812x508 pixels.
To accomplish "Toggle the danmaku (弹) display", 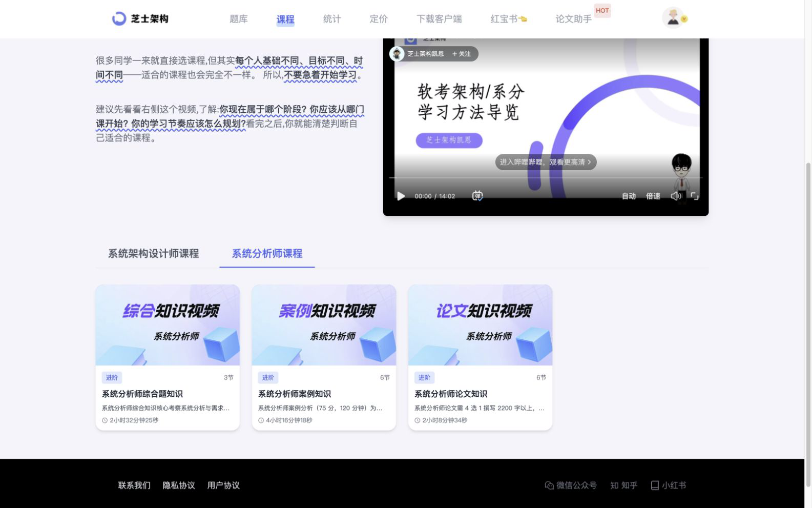I will pyautogui.click(x=477, y=196).
